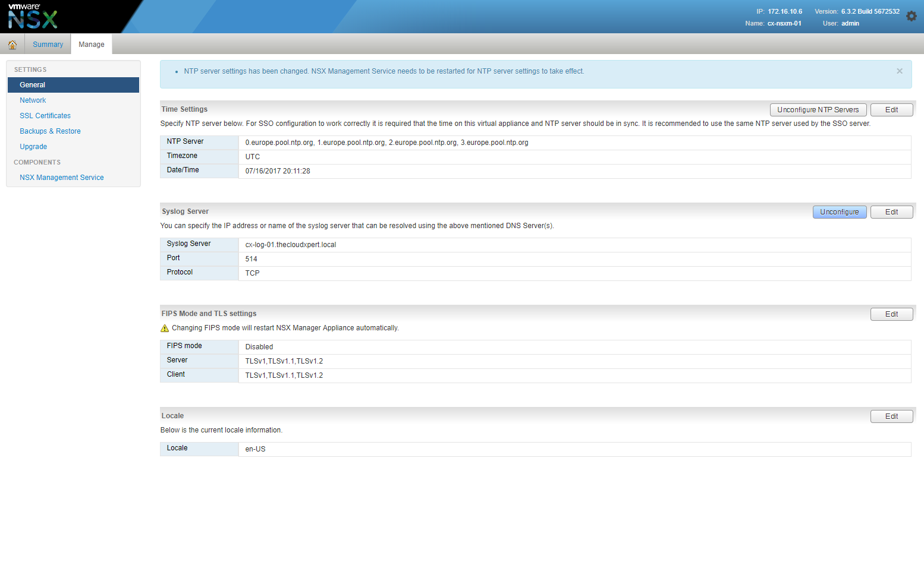924x562 pixels.
Task: Click the Home icon tab
Action: point(12,45)
